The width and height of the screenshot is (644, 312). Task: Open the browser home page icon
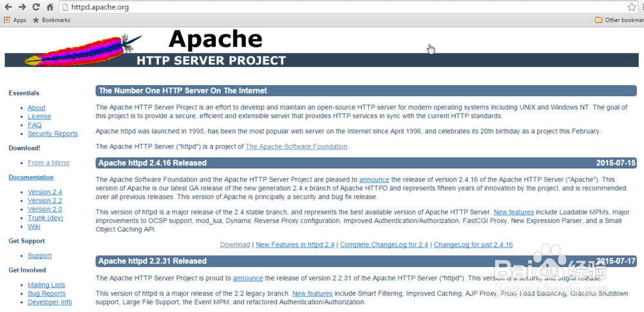click(50, 7)
